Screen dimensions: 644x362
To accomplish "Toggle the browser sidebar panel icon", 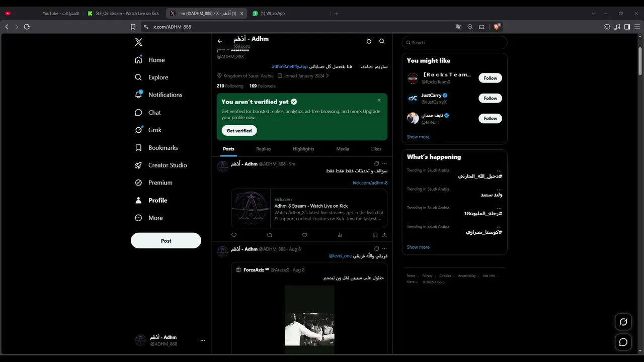I will pyautogui.click(x=627, y=27).
